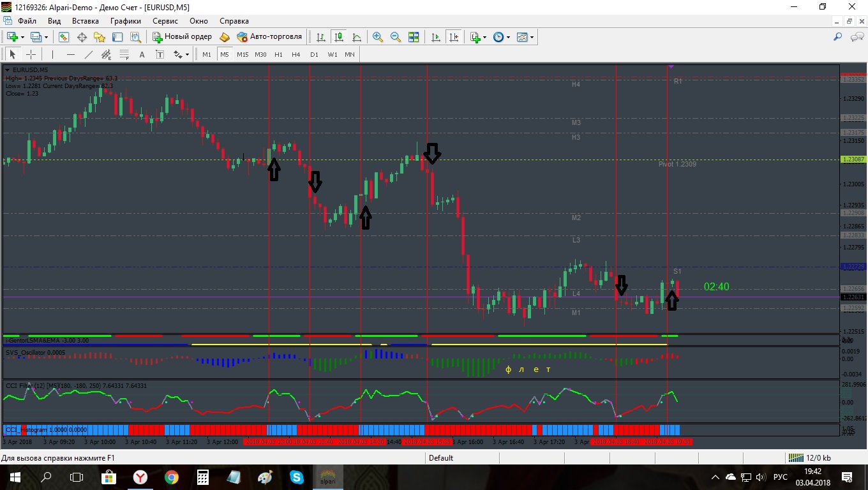Expand the Periods dropdown arrow
The height and width of the screenshot is (490, 868).
pyautogui.click(x=508, y=37)
